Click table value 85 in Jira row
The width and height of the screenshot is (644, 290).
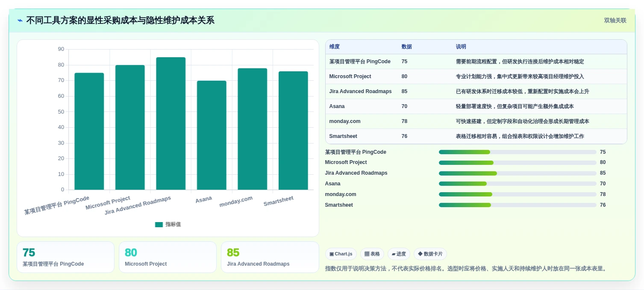click(404, 91)
